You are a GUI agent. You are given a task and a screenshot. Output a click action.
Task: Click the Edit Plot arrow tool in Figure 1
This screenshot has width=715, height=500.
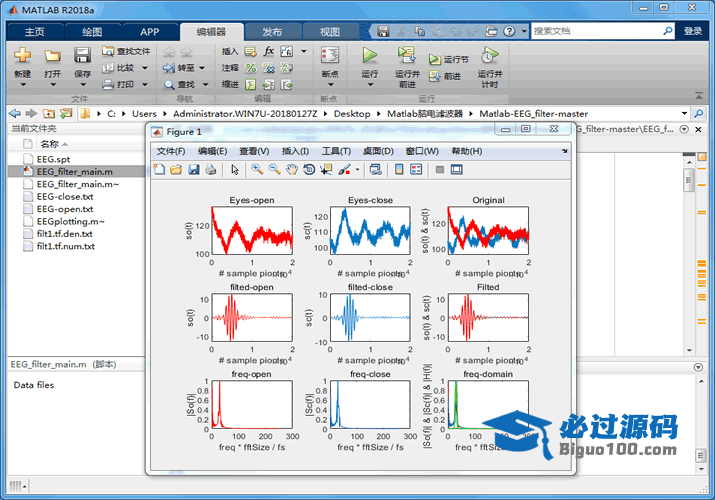pyautogui.click(x=235, y=170)
